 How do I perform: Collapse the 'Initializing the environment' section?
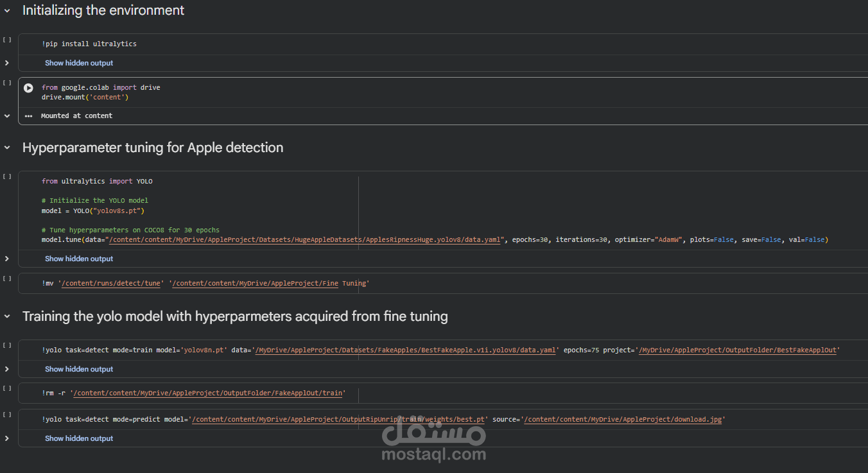[x=7, y=11]
